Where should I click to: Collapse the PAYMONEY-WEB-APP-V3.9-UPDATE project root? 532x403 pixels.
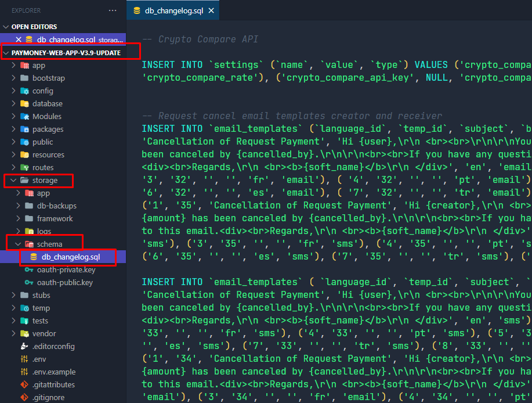tap(6, 53)
